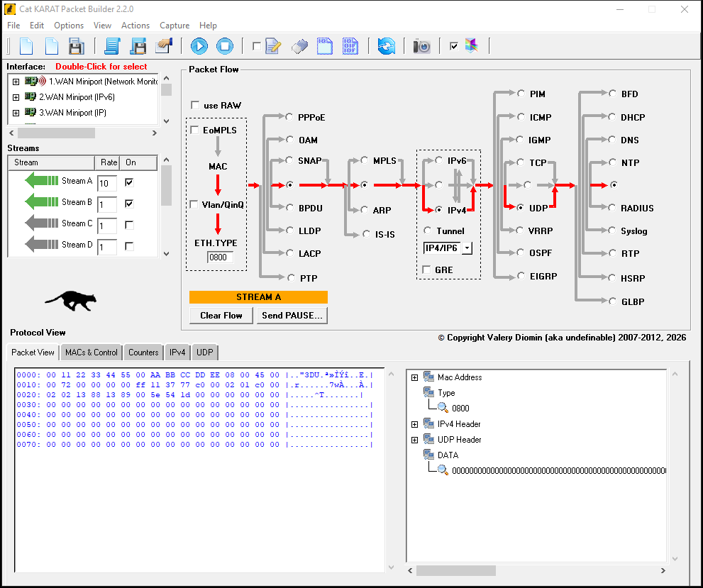This screenshot has height=588, width=703.
Task: Expand the IPv4 Header tree node
Action: coord(415,424)
